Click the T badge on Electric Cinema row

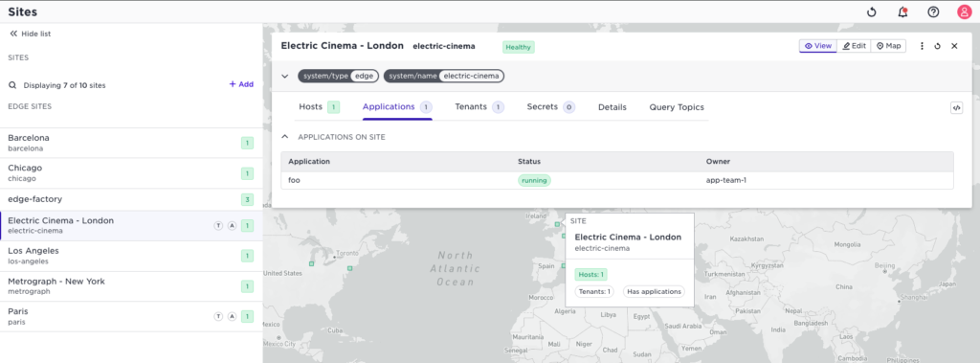pos(219,226)
